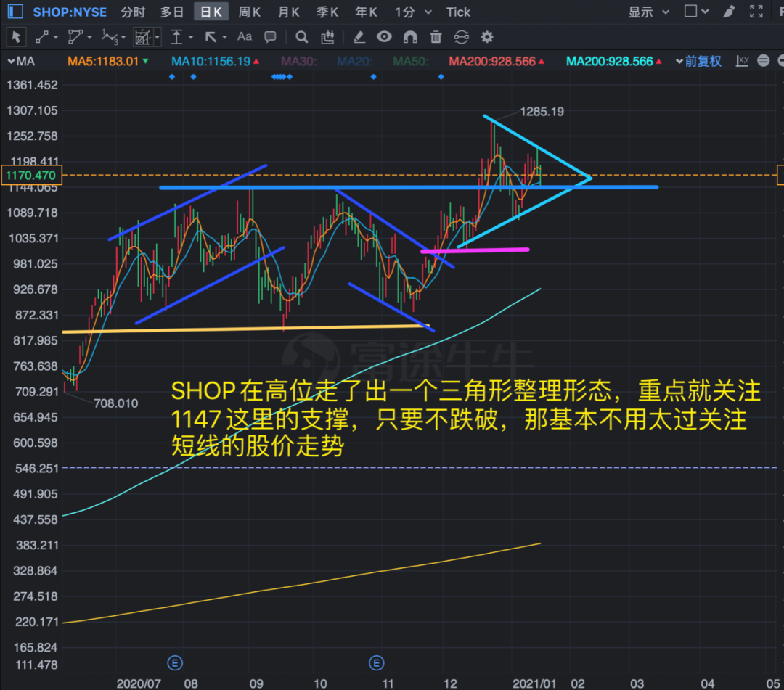Click the highlighter pen edit icon
This screenshot has height=690, width=784.
(359, 37)
